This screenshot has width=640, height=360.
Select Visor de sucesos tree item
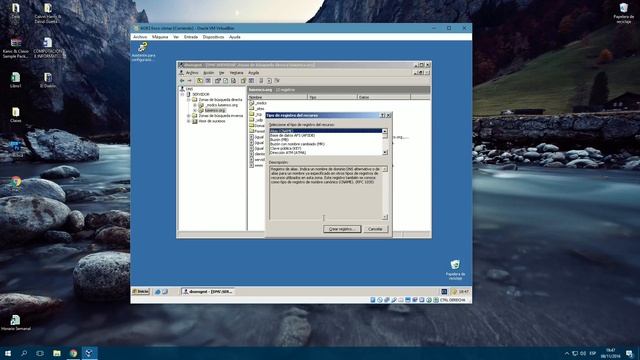pos(212,121)
